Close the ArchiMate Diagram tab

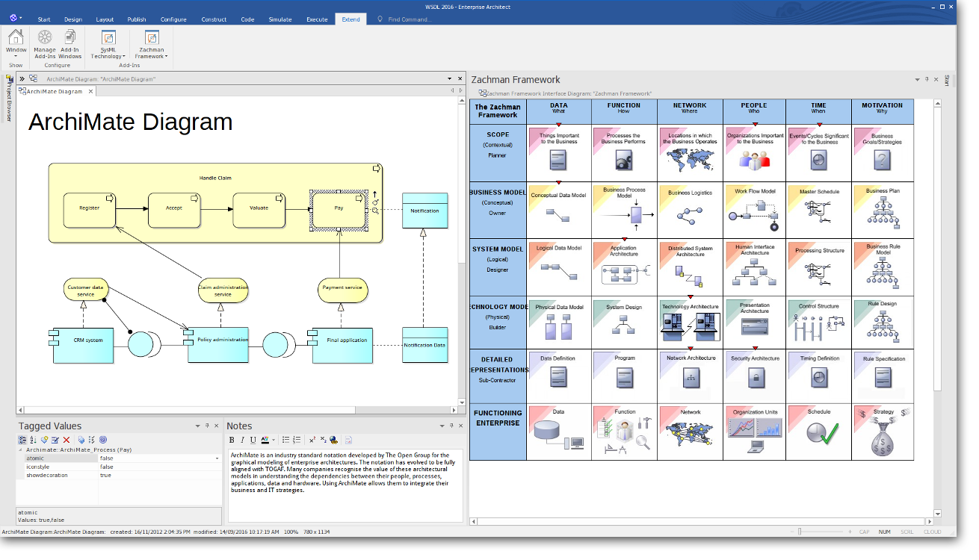(91, 91)
